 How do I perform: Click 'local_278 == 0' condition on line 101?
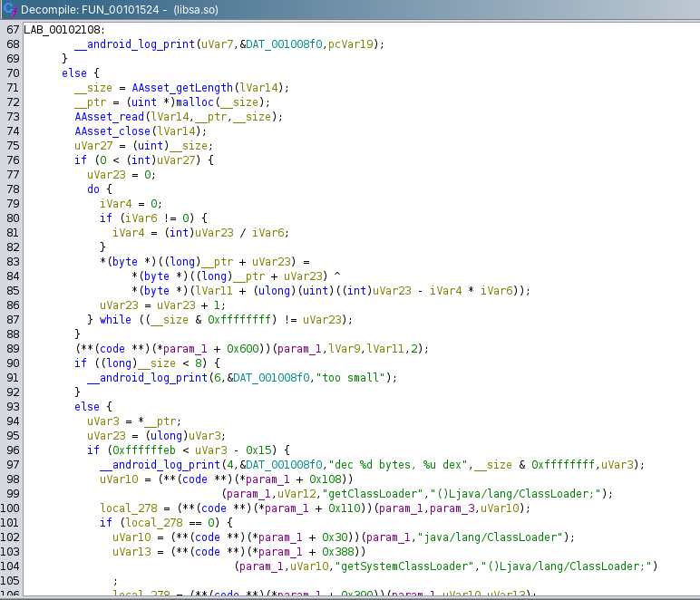(170, 523)
